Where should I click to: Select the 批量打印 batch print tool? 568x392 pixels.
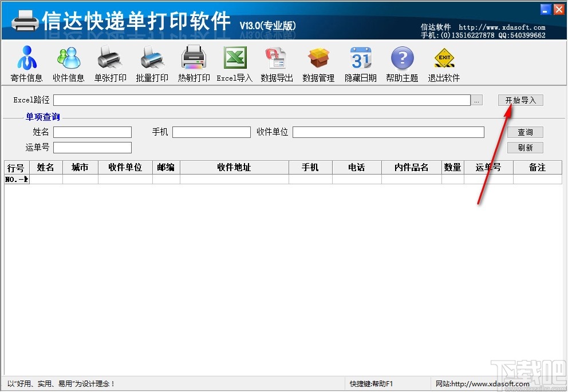[x=152, y=63]
